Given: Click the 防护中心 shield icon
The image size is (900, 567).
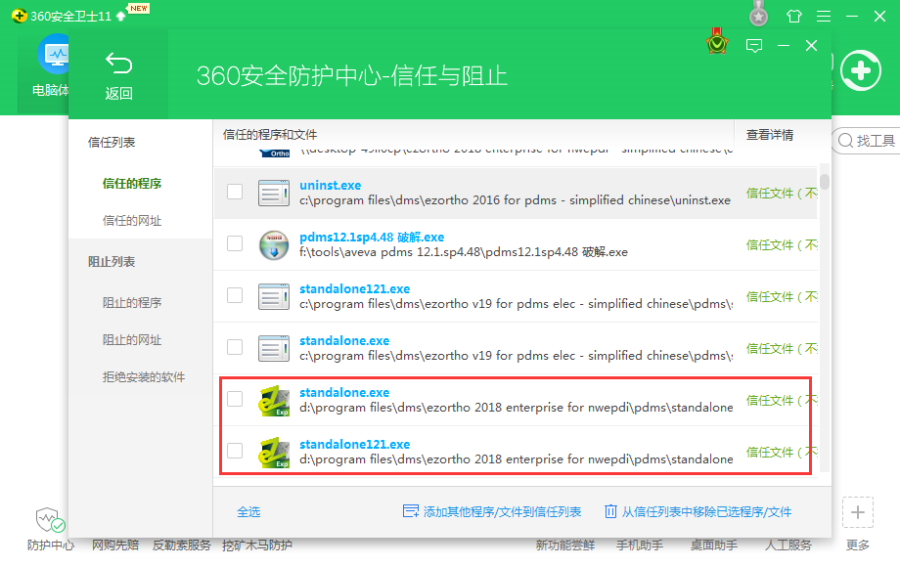Looking at the screenshot, I should click(49, 519).
